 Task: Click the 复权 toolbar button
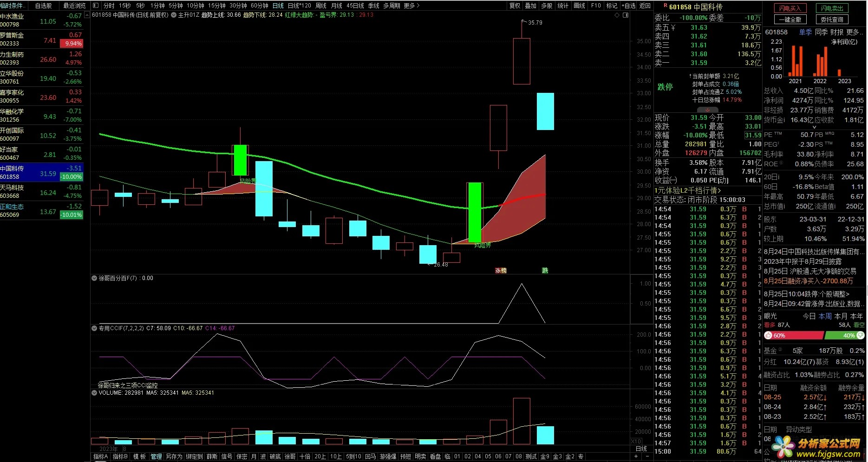[x=515, y=6]
